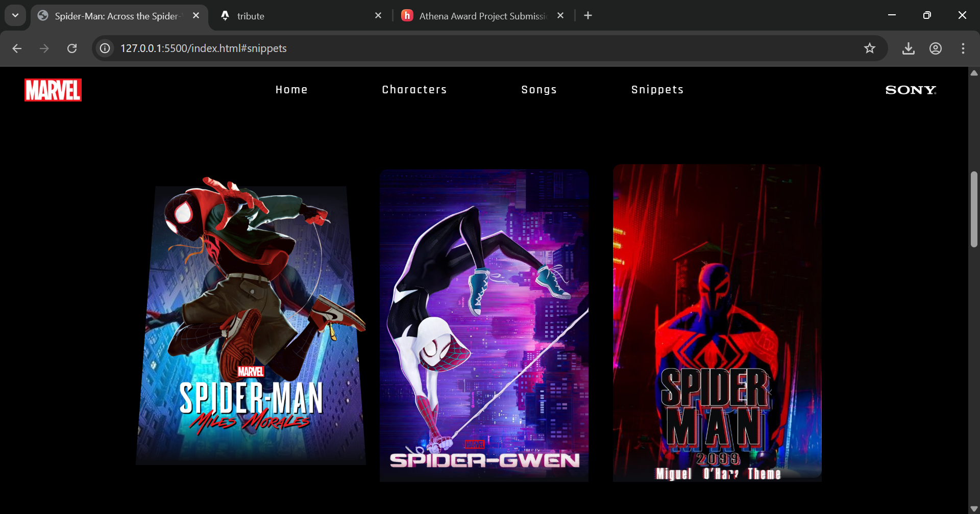
Task: Open the Snippets navigation link
Action: [657, 90]
